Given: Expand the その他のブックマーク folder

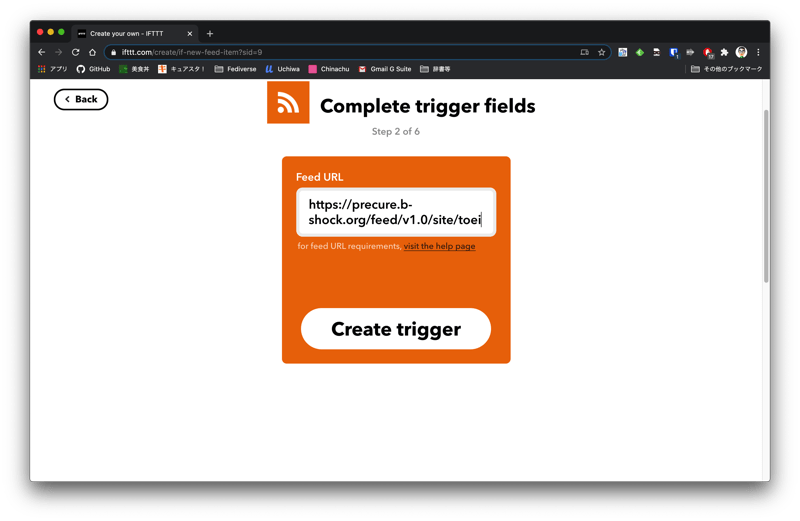Looking at the screenshot, I should tap(726, 69).
